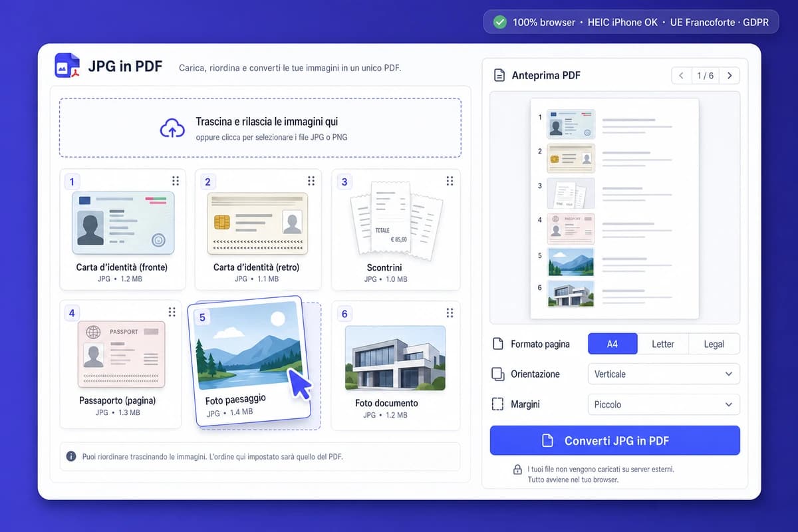The width and height of the screenshot is (798, 532).
Task: Click drag handle on Scontrini card
Action: (x=450, y=181)
